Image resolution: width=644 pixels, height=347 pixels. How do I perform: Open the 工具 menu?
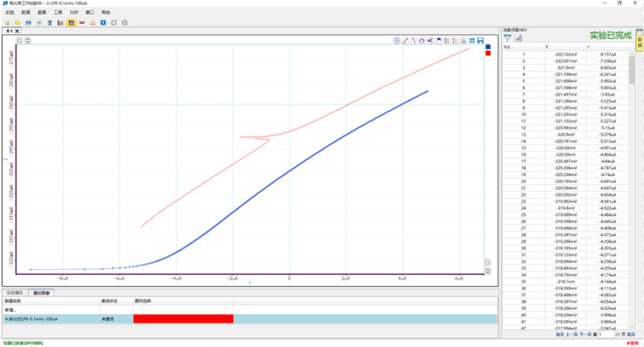(58, 12)
